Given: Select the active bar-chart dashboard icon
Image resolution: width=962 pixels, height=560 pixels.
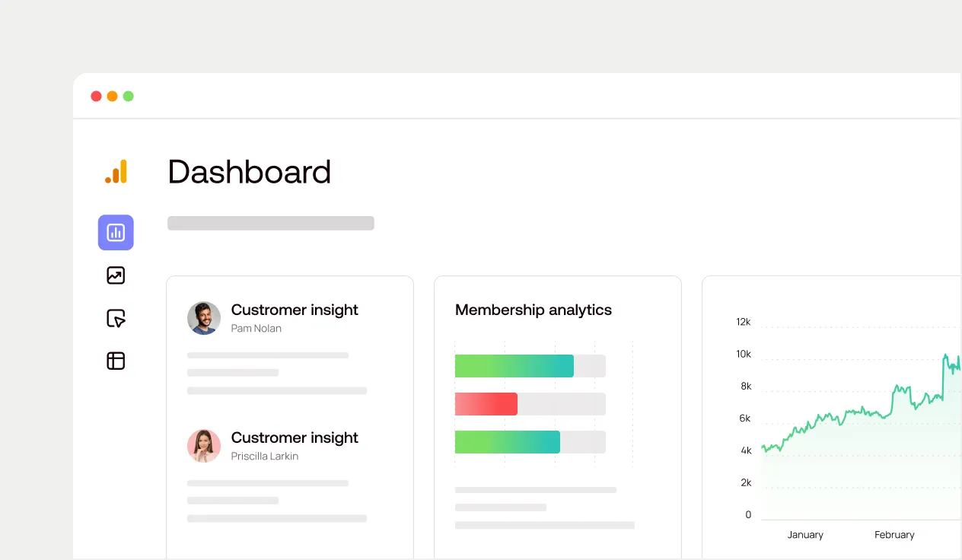Looking at the screenshot, I should [116, 232].
